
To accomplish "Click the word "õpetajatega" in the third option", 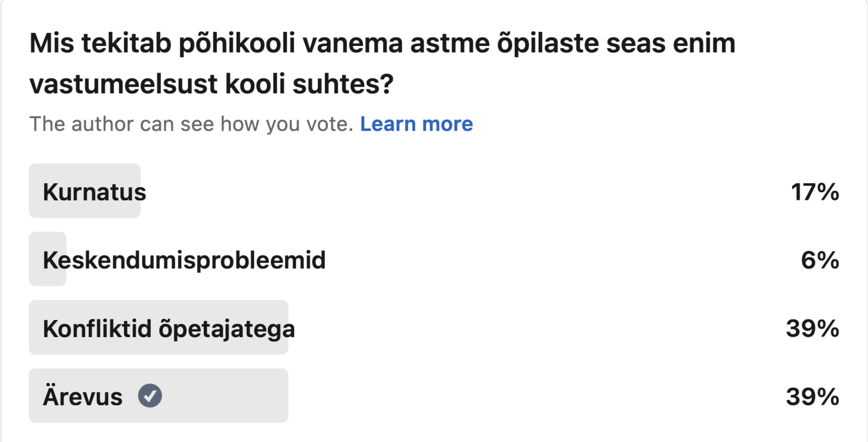I will (x=227, y=329).
